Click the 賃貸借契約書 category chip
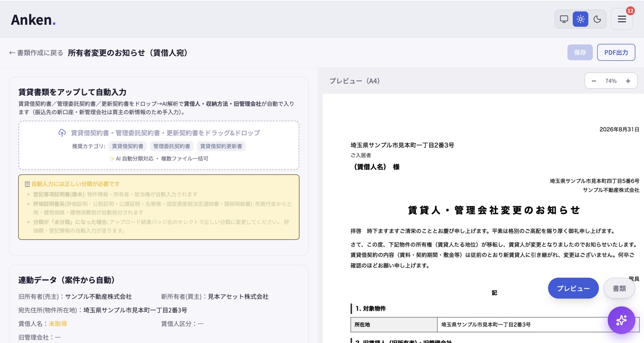The image size is (644, 343). (128, 146)
